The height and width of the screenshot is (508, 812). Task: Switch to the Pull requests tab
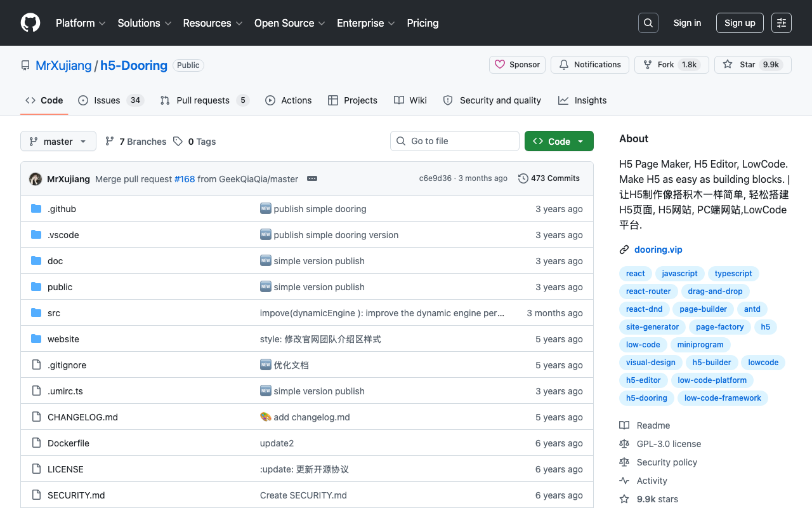pyautogui.click(x=204, y=100)
